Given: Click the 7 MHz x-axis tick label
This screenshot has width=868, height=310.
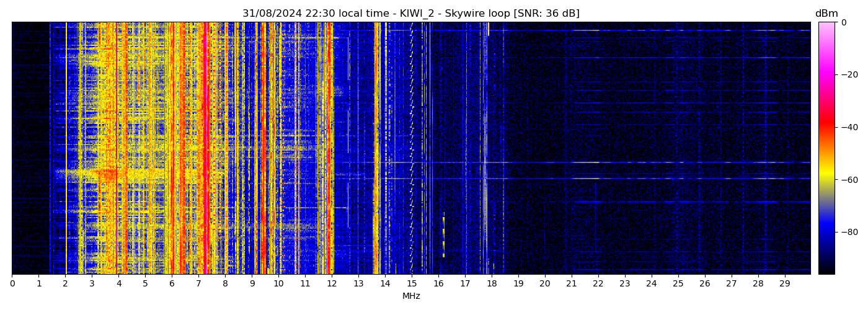Looking at the screenshot, I should pos(198,284).
